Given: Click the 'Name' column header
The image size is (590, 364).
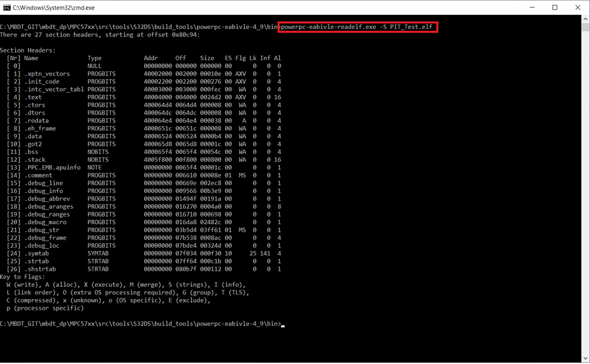Looking at the screenshot, I should (31, 58).
